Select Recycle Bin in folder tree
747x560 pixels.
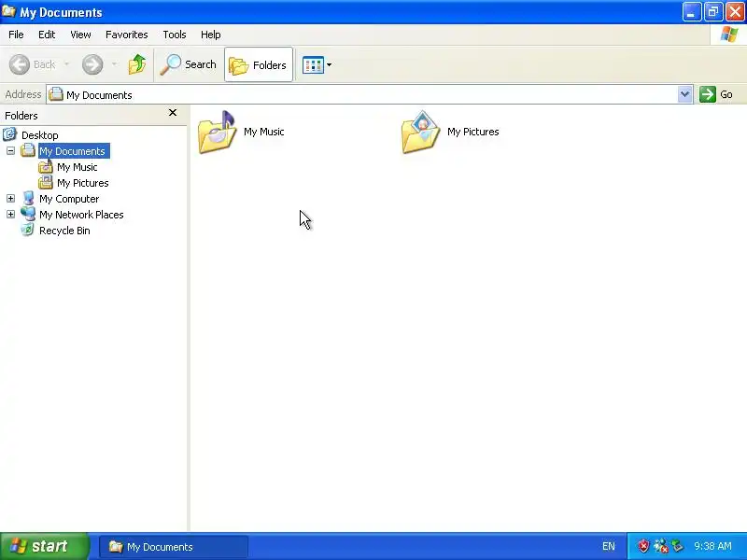(64, 231)
